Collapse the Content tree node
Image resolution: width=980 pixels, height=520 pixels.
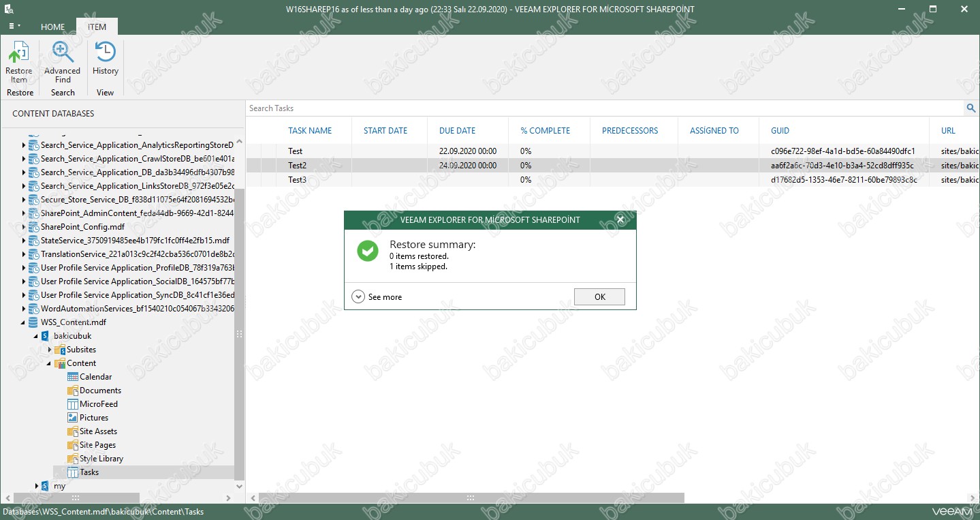[x=49, y=363]
